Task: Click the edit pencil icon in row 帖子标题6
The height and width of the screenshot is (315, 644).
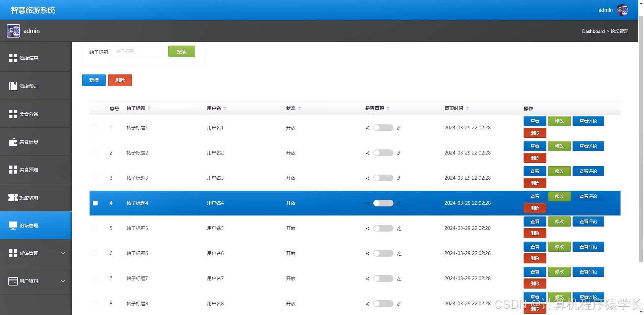Action: pyautogui.click(x=399, y=254)
